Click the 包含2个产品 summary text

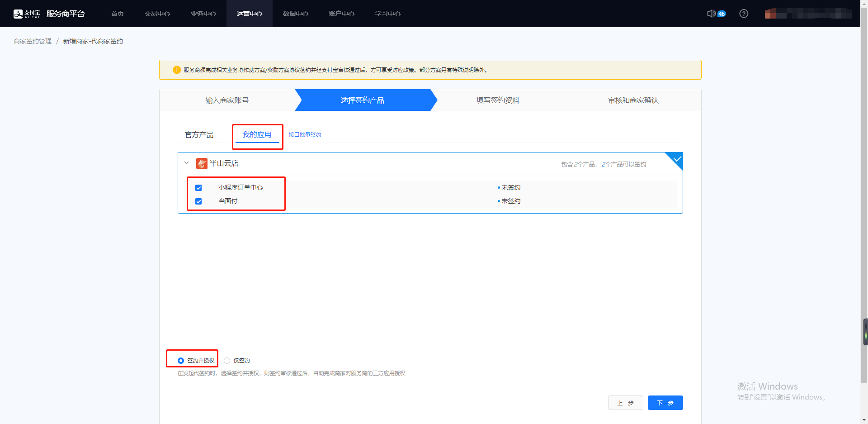(x=604, y=164)
